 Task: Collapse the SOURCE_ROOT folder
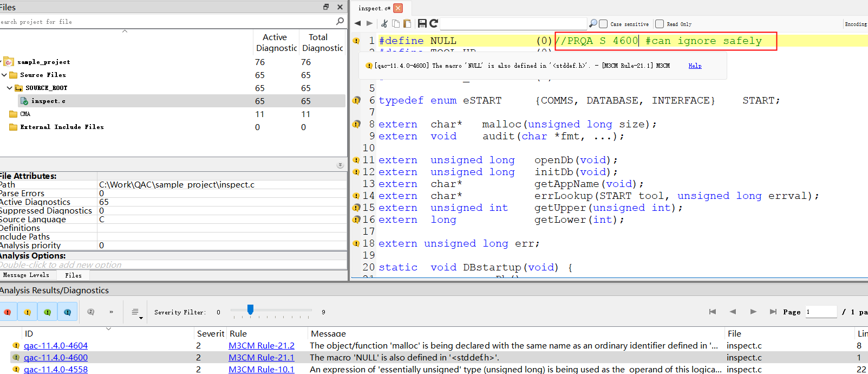[10, 88]
